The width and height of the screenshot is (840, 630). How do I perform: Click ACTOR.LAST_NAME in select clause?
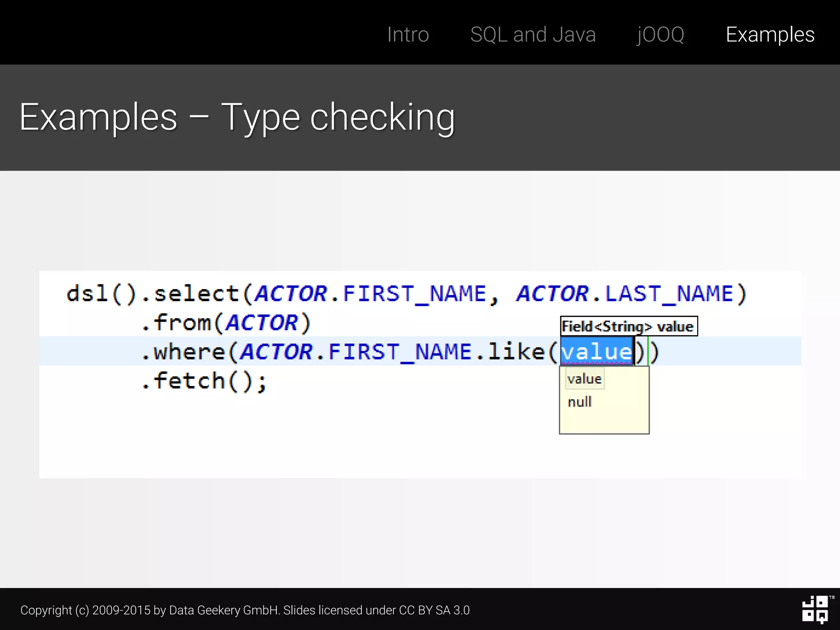[x=625, y=294]
